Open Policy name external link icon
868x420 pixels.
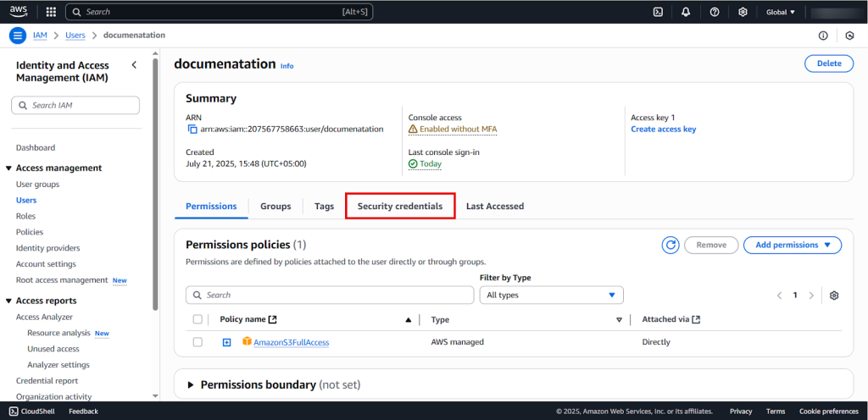click(272, 319)
